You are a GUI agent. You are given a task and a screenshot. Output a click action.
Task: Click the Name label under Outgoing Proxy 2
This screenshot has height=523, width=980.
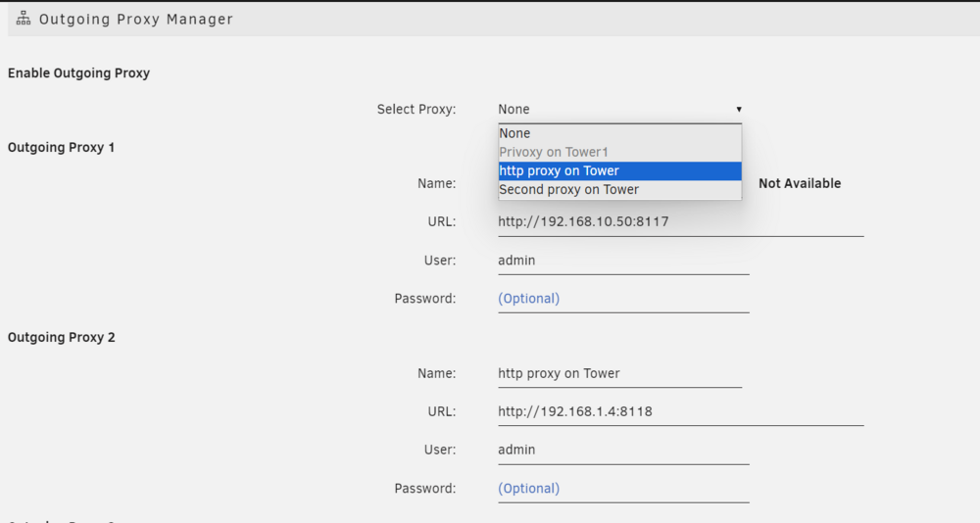(x=437, y=374)
